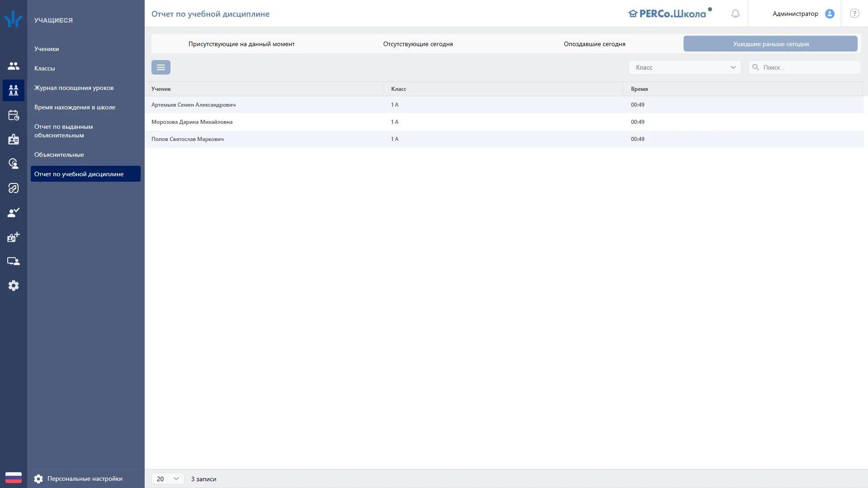Open Время нахождения в школе menu item
868x488 pixels.
pos(75,107)
